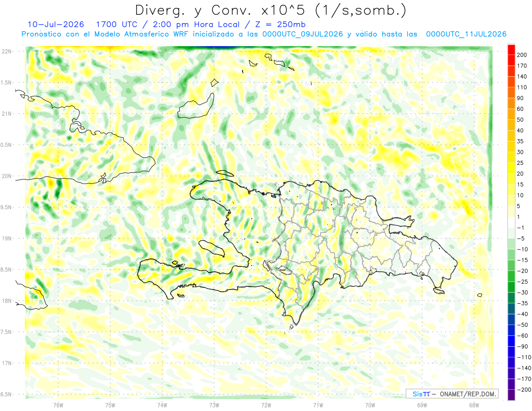Image resolution: width=532 pixels, height=411 pixels.
Task: Click the '72W' longitude label
Action: point(266,405)
